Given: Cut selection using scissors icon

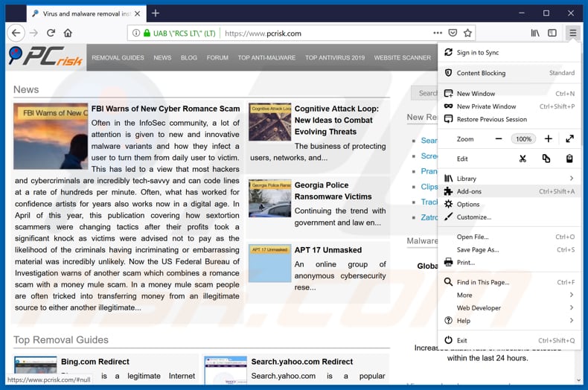Looking at the screenshot, I should (523, 159).
